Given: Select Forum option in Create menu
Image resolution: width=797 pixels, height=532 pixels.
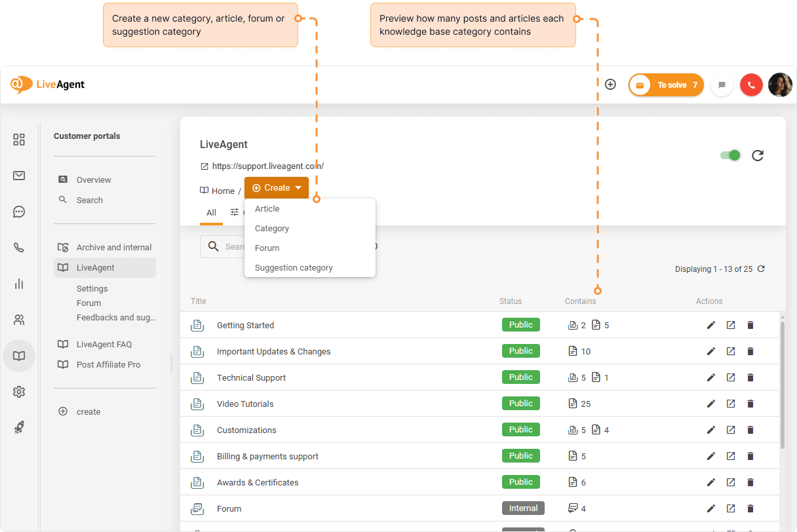Looking at the screenshot, I should point(267,248).
